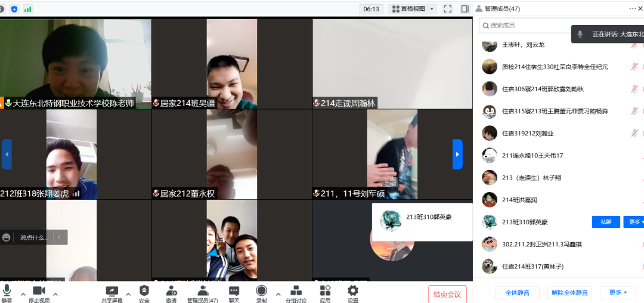
Task: Click the right blue arrow for next video page
Action: 457,154
